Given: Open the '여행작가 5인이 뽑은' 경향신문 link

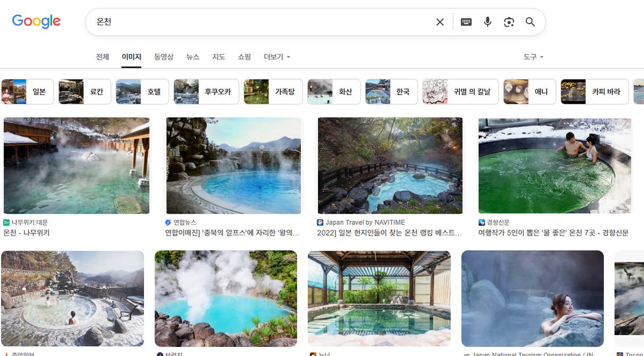Looking at the screenshot, I should 553,233.
